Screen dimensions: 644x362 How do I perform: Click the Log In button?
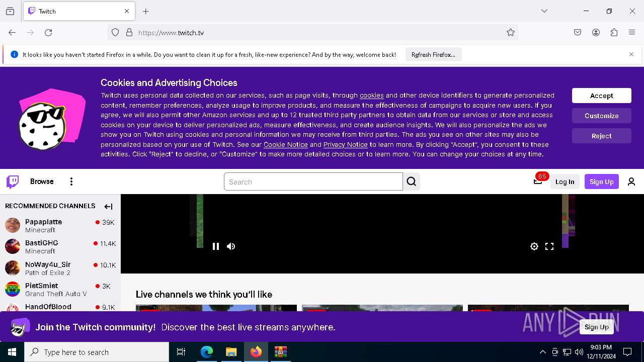565,182
